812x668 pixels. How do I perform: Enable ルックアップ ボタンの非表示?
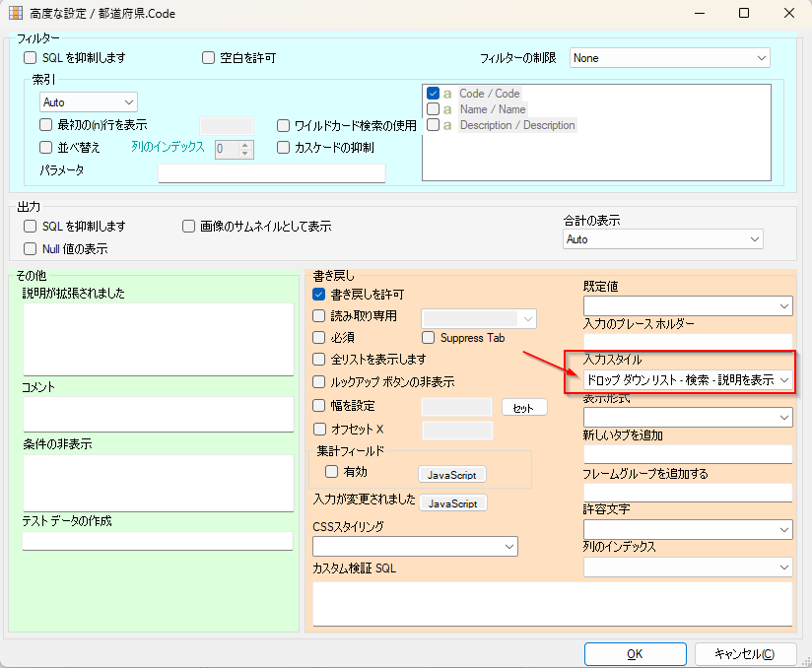click(319, 382)
